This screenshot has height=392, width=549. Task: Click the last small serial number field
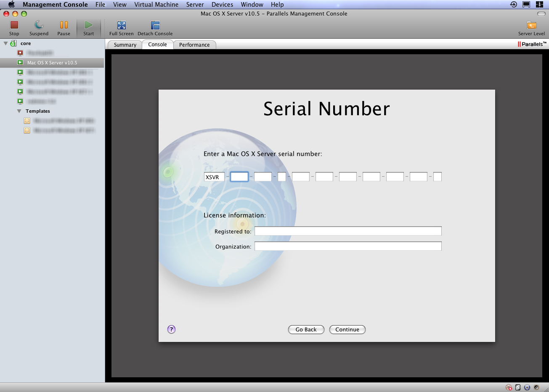(438, 177)
